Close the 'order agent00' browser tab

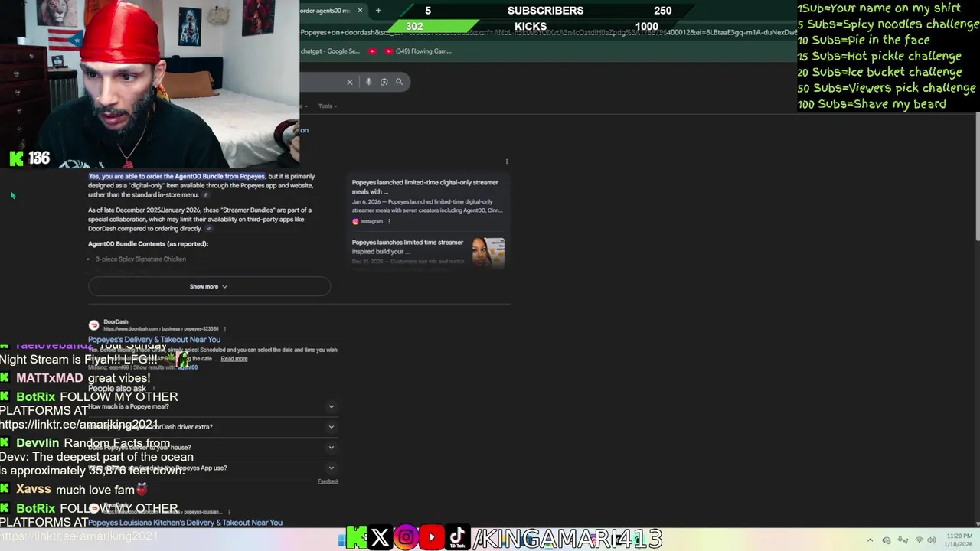click(360, 10)
